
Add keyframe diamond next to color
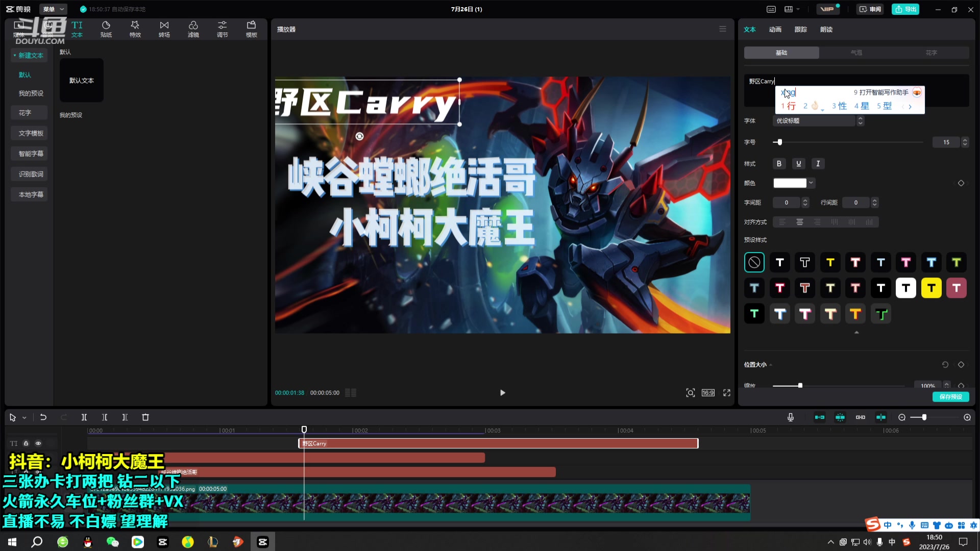coord(961,183)
